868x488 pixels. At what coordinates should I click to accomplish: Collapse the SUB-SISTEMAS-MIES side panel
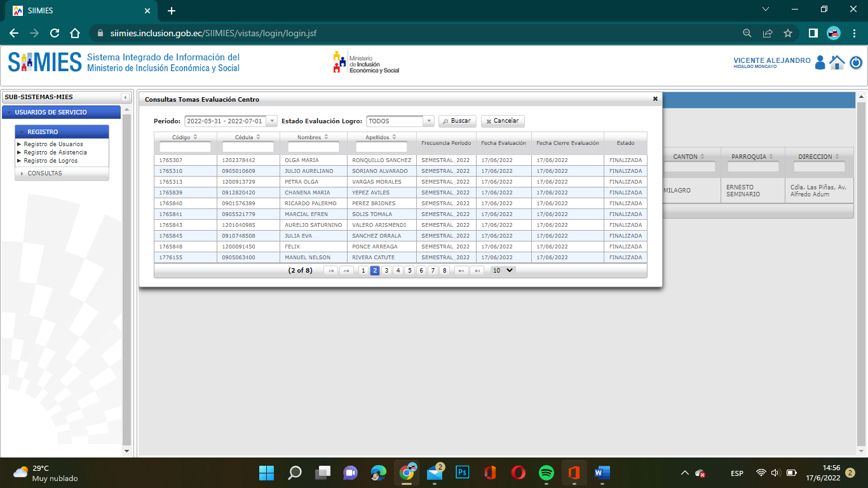pyautogui.click(x=125, y=97)
